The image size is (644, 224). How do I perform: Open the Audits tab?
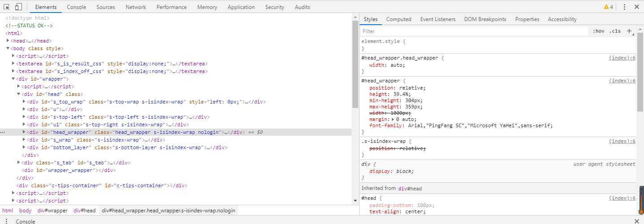click(x=302, y=7)
